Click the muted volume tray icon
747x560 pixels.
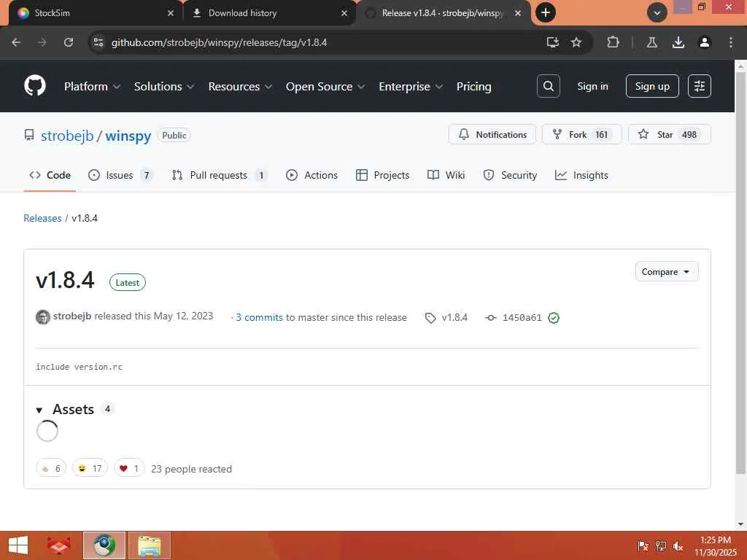click(678, 546)
